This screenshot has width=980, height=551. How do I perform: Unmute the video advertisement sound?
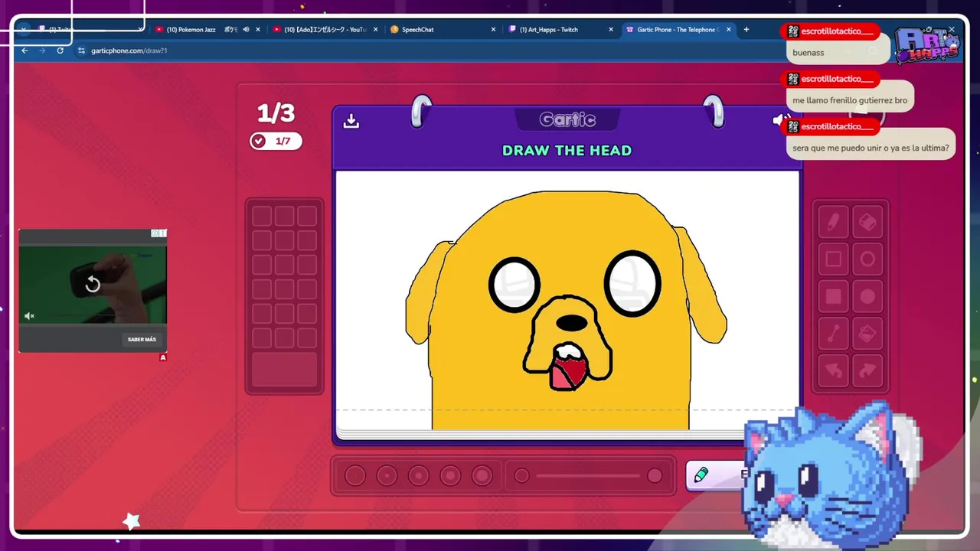click(29, 316)
